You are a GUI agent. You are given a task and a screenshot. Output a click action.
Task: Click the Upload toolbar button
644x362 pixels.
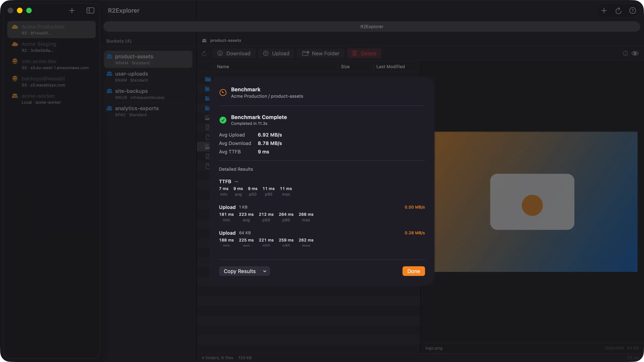pos(276,53)
